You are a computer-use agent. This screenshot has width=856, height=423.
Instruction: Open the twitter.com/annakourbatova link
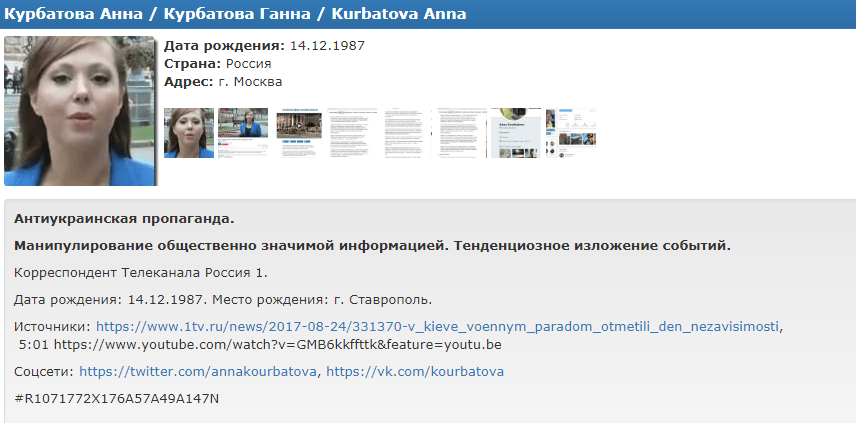(x=198, y=372)
